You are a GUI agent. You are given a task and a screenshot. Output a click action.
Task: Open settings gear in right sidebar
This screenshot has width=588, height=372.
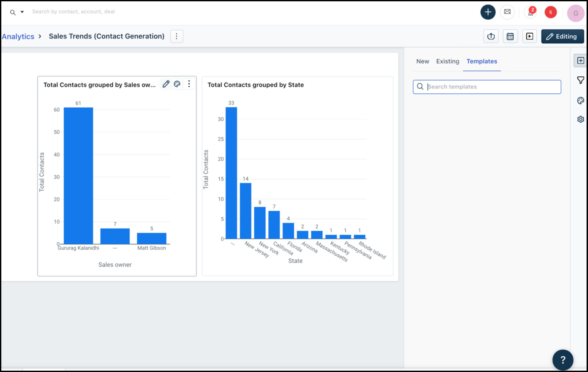(x=580, y=119)
